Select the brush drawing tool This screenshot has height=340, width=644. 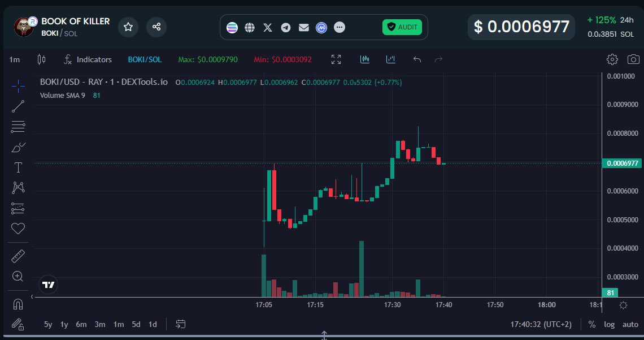click(x=18, y=147)
